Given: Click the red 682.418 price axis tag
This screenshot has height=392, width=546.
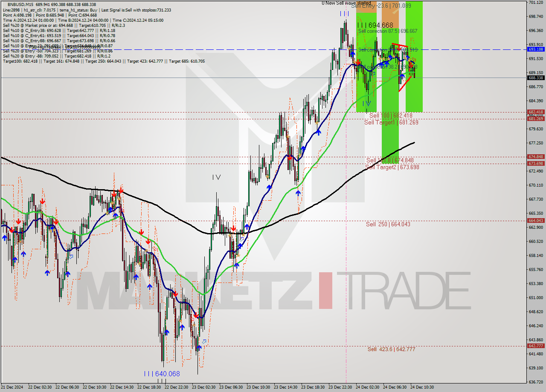Looking at the screenshot, I should pyautogui.click(x=536, y=112).
